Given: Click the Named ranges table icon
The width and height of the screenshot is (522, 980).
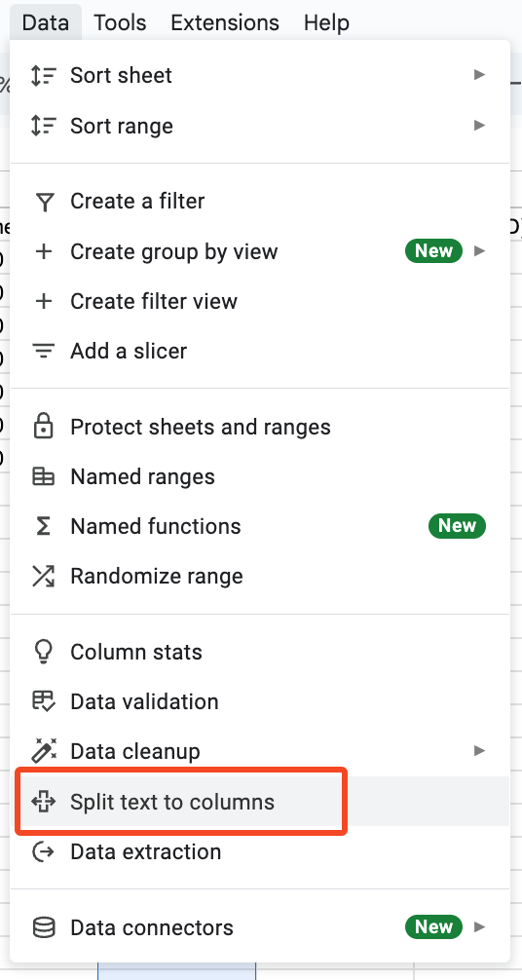Looking at the screenshot, I should pyautogui.click(x=43, y=477).
